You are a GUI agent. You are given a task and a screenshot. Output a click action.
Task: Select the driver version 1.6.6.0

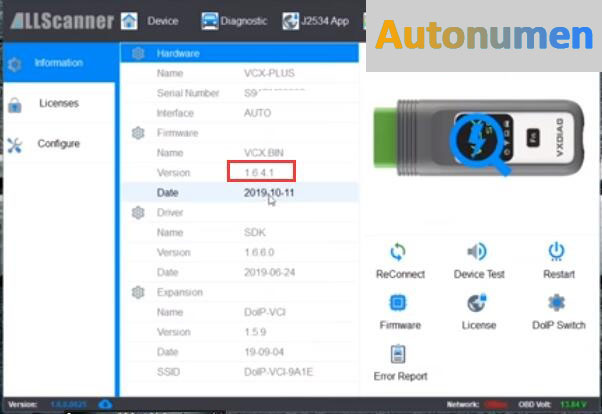(x=259, y=253)
